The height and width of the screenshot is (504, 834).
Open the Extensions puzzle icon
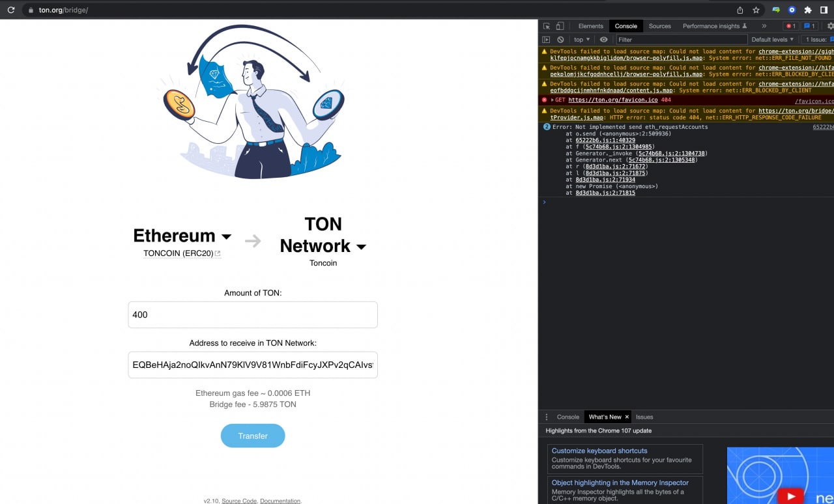coord(809,10)
